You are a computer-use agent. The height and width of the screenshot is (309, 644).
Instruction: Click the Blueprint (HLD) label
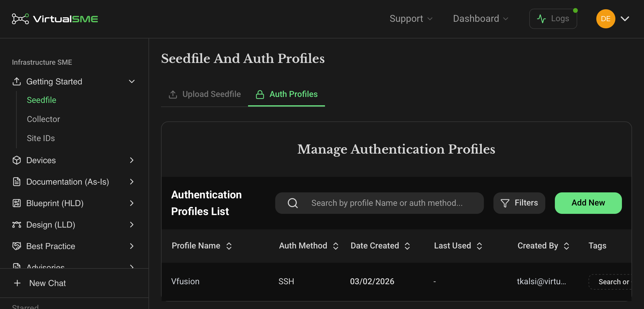[55, 203]
